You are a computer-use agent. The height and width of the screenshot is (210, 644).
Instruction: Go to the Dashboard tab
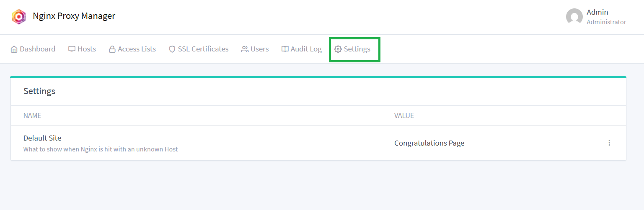pyautogui.click(x=33, y=49)
